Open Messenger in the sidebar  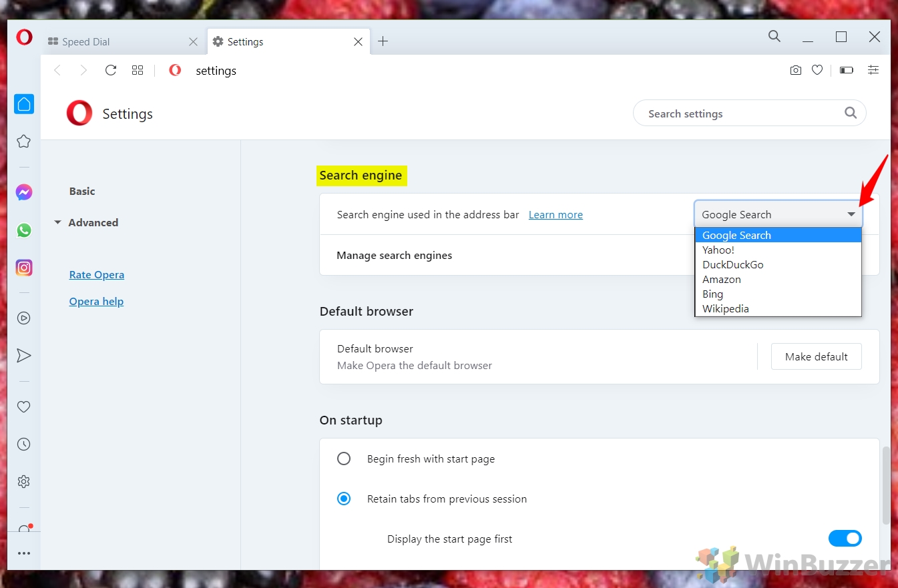pyautogui.click(x=24, y=193)
